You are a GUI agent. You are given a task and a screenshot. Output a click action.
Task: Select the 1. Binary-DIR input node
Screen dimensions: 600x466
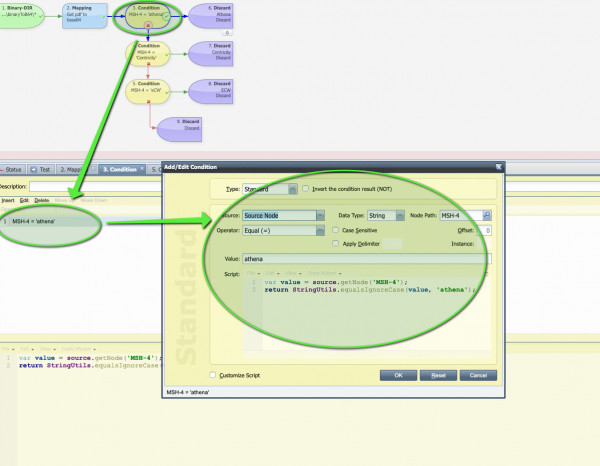(x=21, y=15)
